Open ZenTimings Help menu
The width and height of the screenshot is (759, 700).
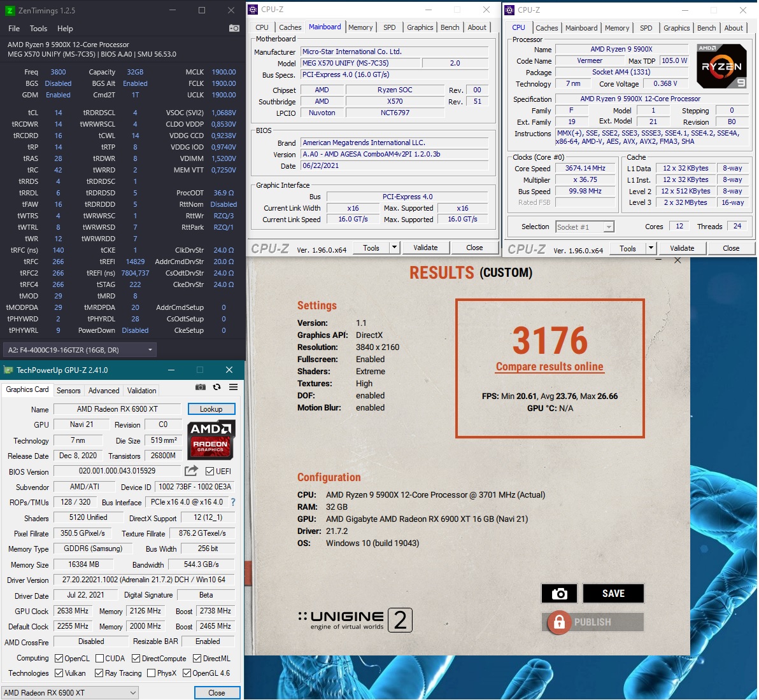click(65, 29)
